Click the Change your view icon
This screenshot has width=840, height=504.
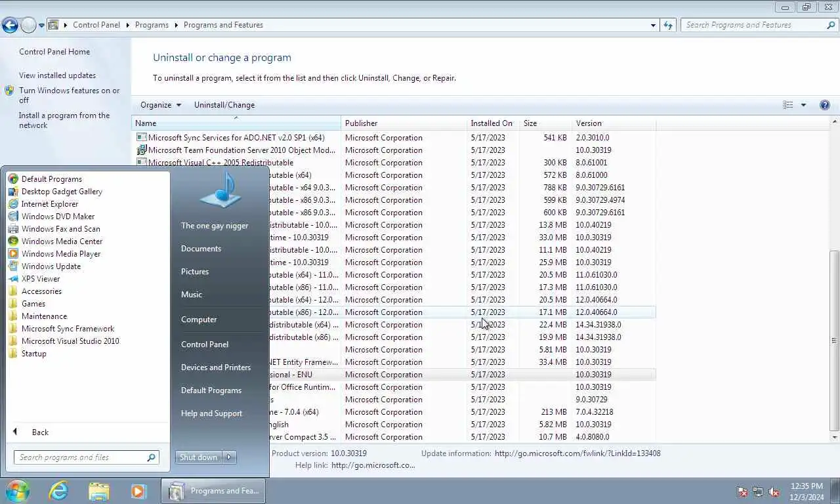788,105
